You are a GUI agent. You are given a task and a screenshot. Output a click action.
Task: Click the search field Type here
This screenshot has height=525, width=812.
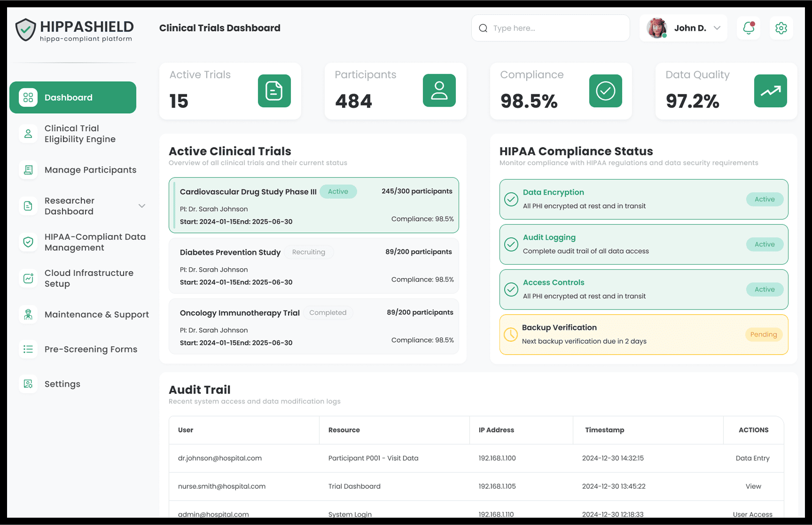[557, 28]
